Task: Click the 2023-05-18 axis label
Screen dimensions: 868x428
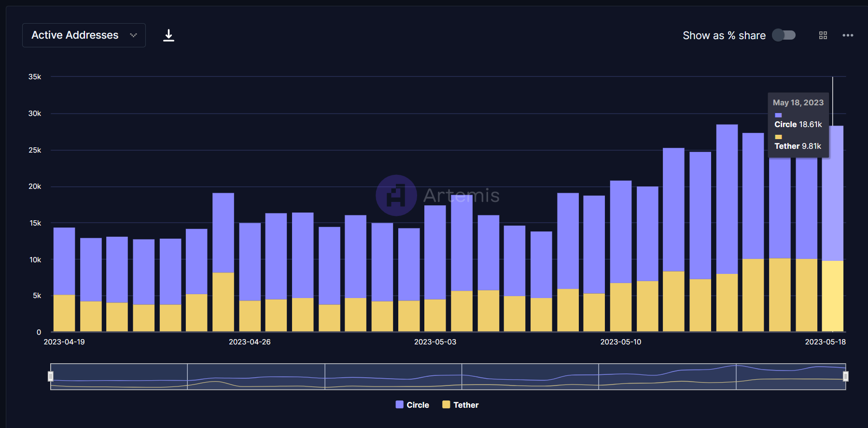Action: click(x=826, y=342)
